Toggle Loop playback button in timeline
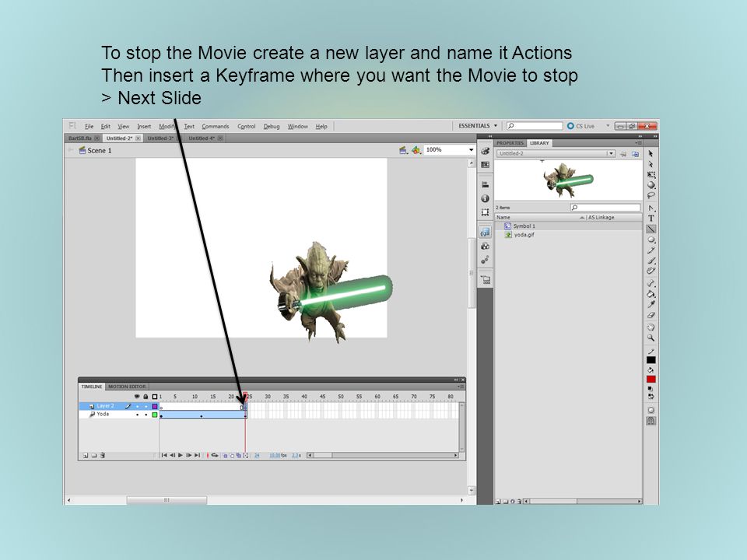 [x=215, y=456]
